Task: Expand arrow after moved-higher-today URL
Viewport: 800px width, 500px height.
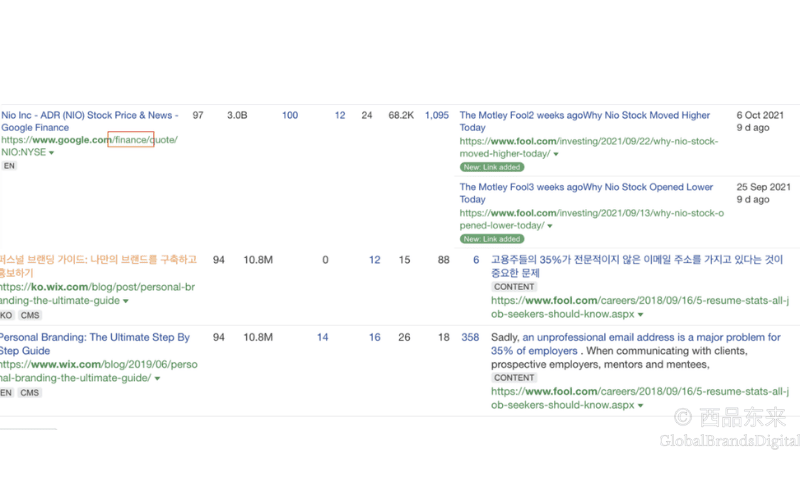Action: point(556,154)
